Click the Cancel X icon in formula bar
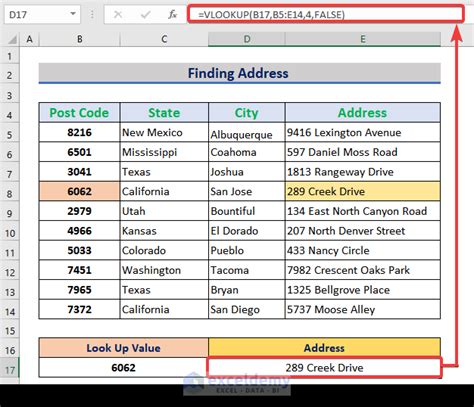Screen dimensions: 474x407 coord(118,15)
